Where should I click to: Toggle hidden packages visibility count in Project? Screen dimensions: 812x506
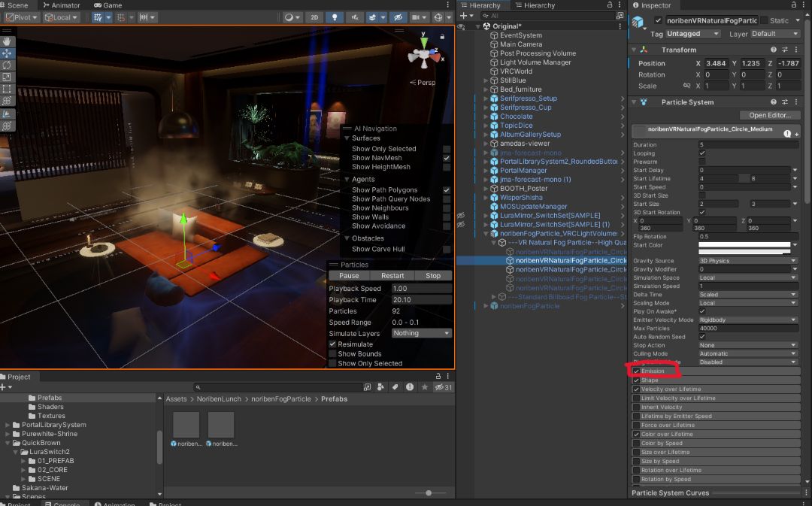pos(444,387)
